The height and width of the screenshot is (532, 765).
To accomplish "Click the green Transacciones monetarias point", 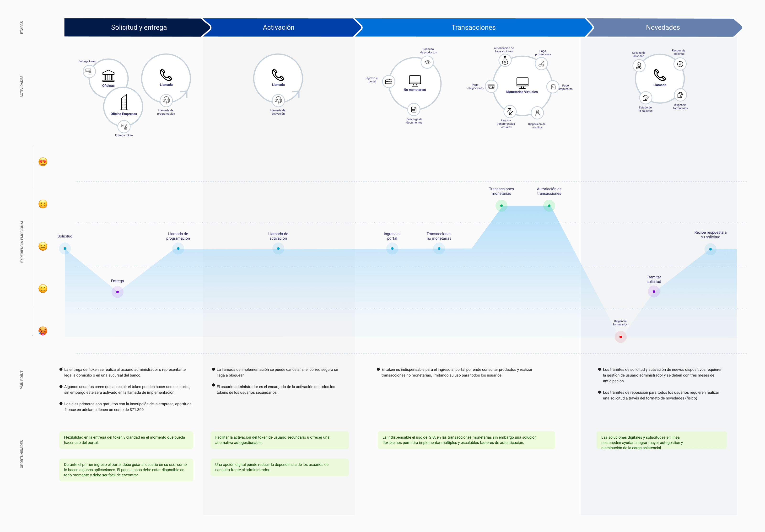I will tap(501, 206).
